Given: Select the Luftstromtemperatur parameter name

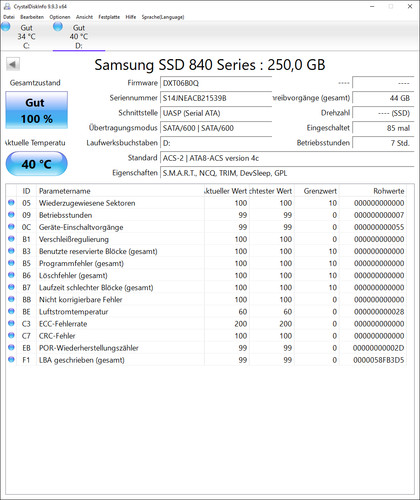Looking at the screenshot, I should (73, 312).
